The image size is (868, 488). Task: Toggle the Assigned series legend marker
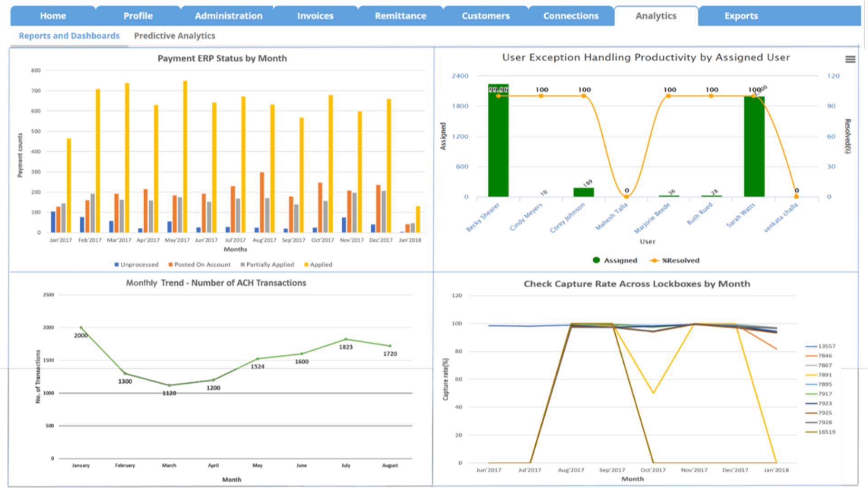pos(596,260)
